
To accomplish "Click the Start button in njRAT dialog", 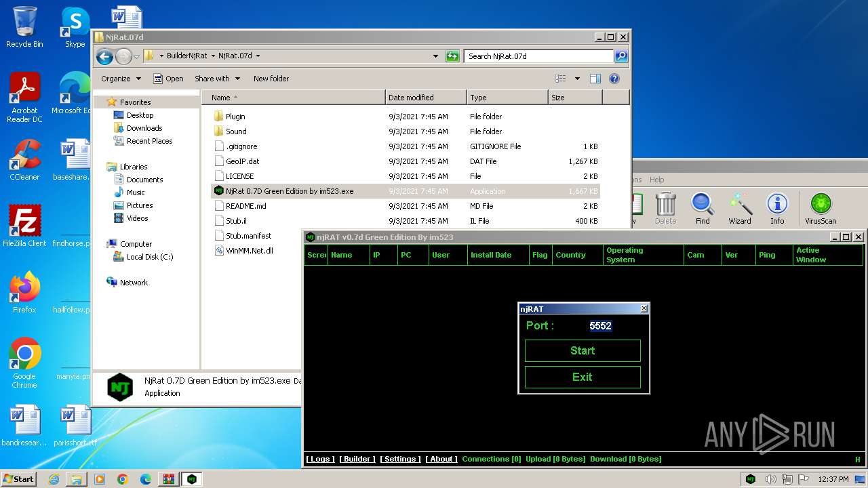I will pos(583,350).
